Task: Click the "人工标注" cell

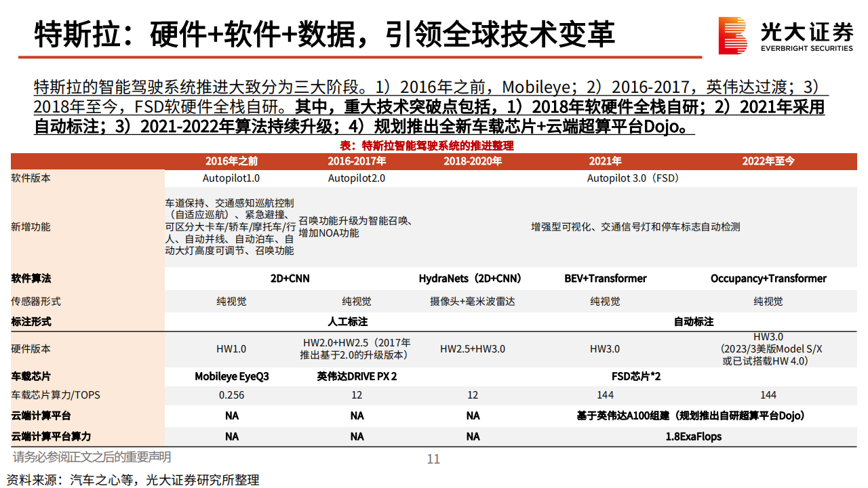Action: [347, 322]
